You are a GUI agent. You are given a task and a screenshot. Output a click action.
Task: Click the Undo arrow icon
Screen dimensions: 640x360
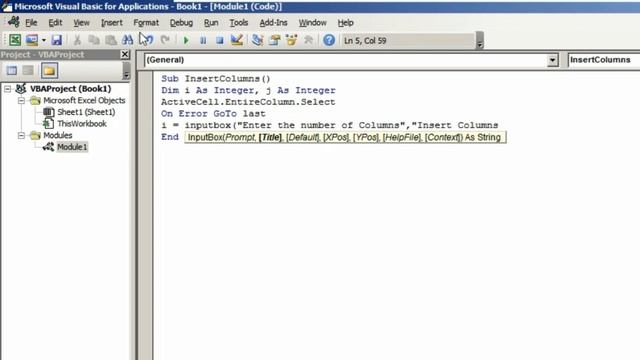pyautogui.click(x=148, y=40)
